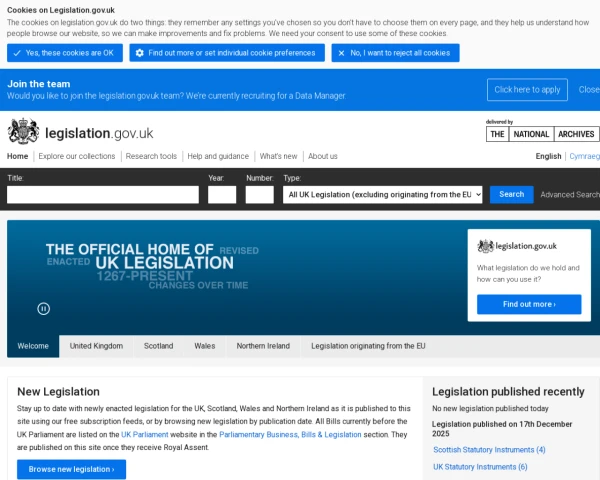Open About us page
The height and width of the screenshot is (480, 600).
pyautogui.click(x=323, y=156)
